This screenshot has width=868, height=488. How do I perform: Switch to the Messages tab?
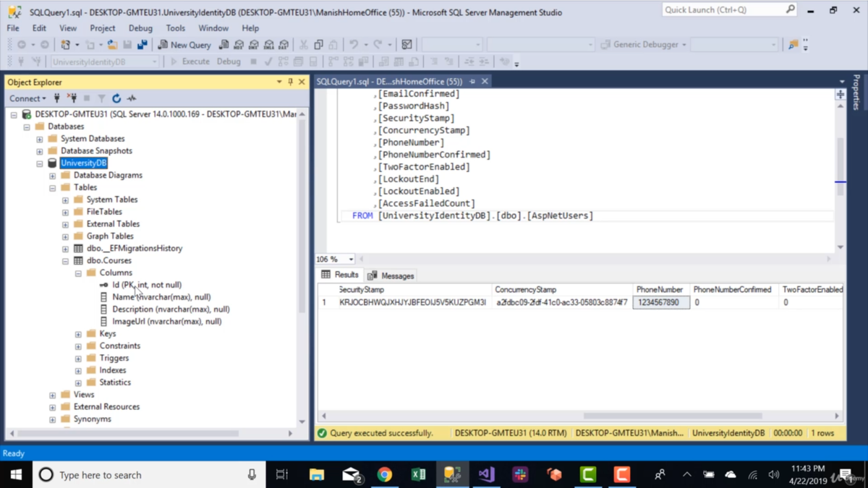[x=391, y=275]
